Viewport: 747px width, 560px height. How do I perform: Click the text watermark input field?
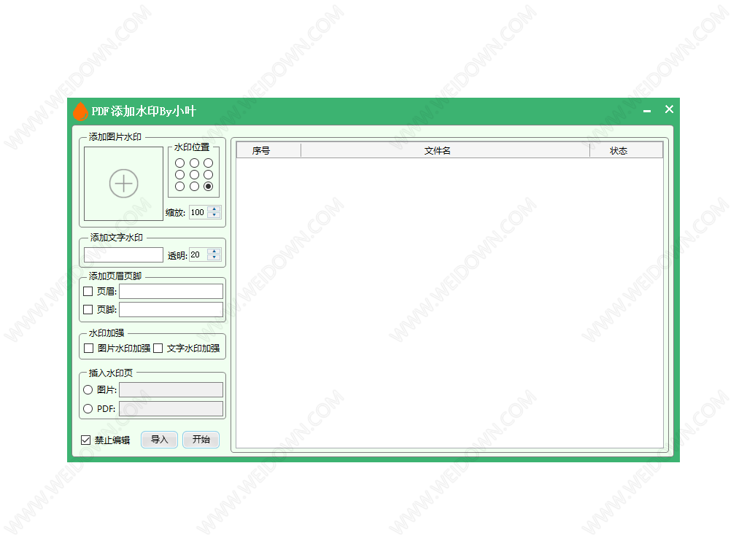123,255
